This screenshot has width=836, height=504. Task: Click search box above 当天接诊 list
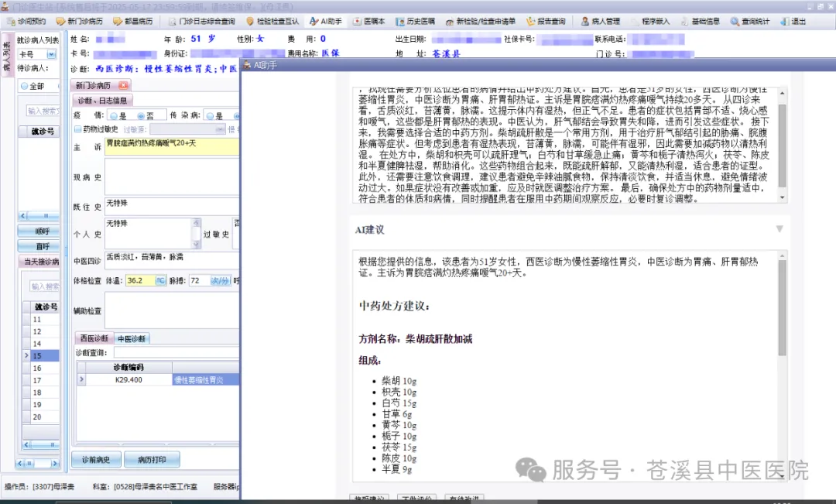[43, 286]
